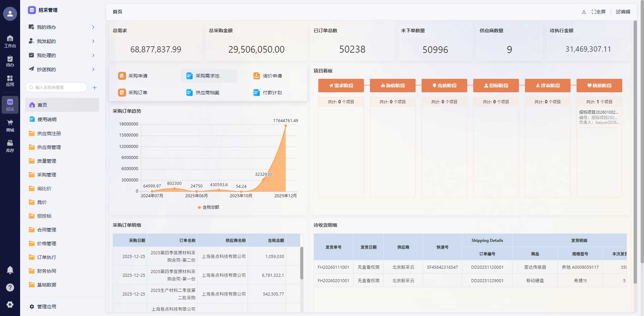Screen dimensions: 644x316
Task: Open the 供应商管理 folder
Action: point(62,147)
